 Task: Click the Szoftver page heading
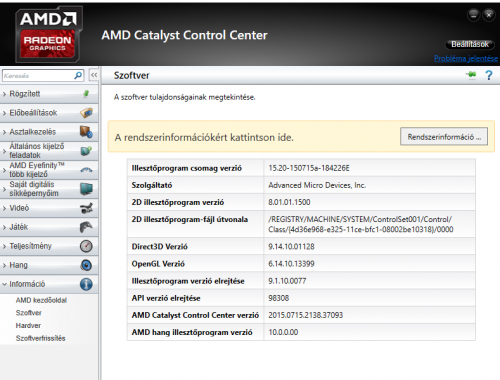pos(132,75)
